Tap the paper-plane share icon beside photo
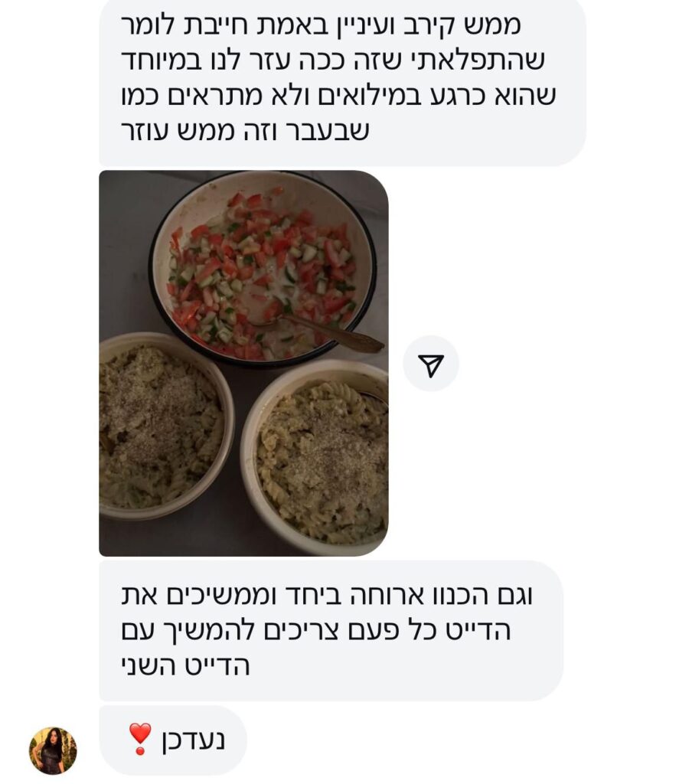This screenshot has width=689, height=784. click(430, 365)
